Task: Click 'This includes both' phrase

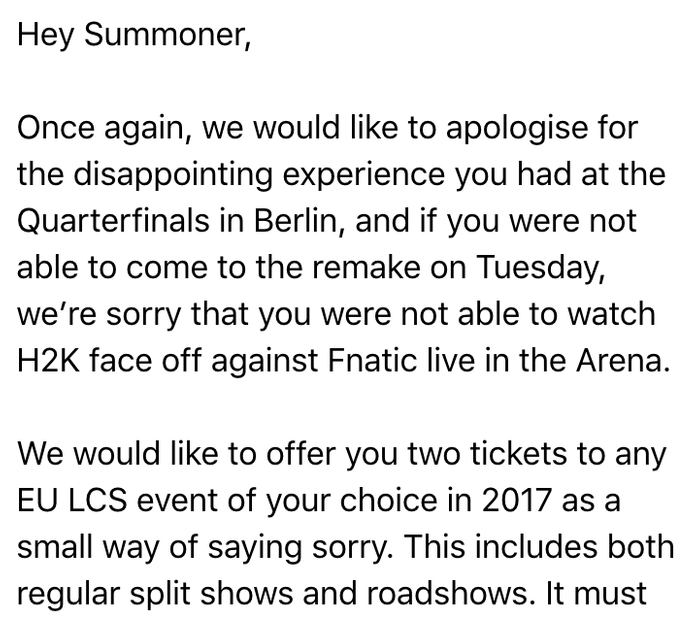Action: point(539,547)
